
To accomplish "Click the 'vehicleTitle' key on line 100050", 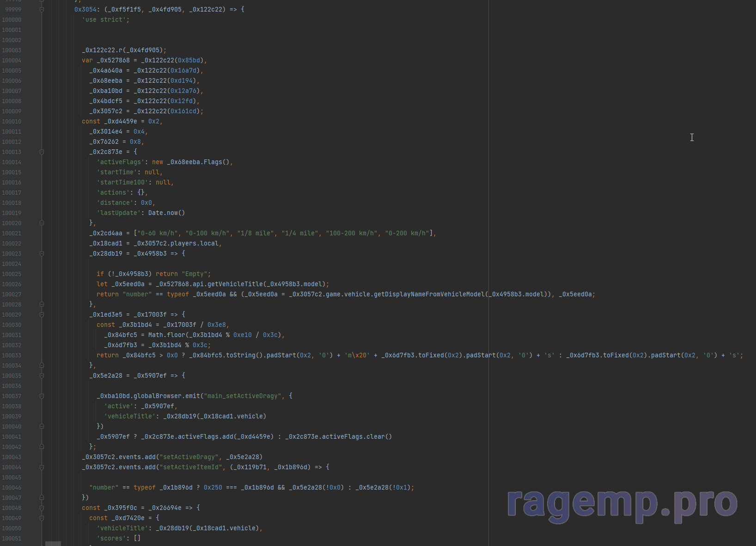I will (122, 528).
